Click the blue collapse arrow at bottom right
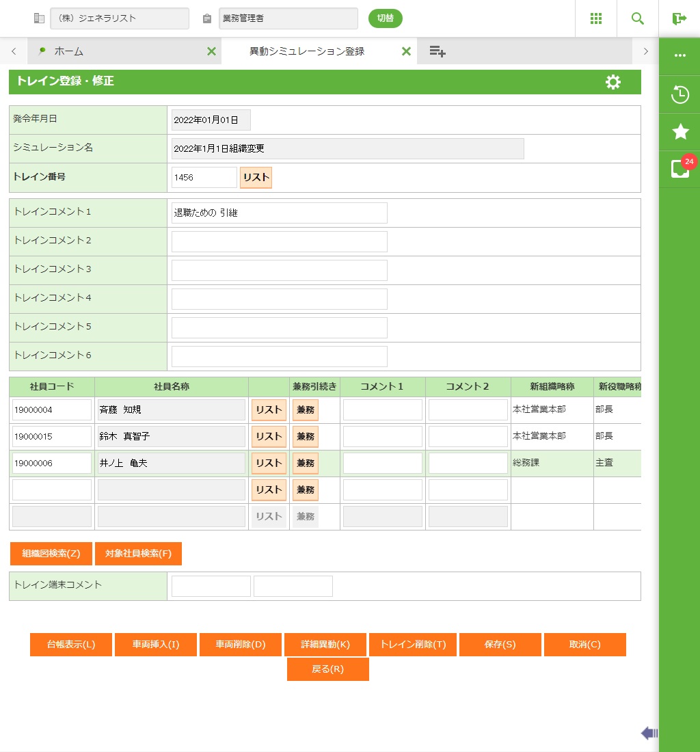700x752 pixels. pyautogui.click(x=649, y=734)
